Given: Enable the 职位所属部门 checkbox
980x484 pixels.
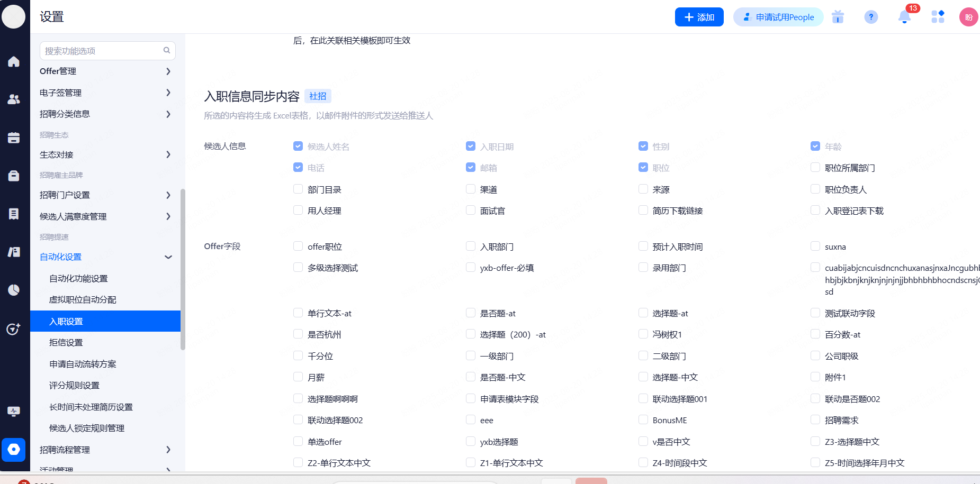Looking at the screenshot, I should (x=815, y=168).
